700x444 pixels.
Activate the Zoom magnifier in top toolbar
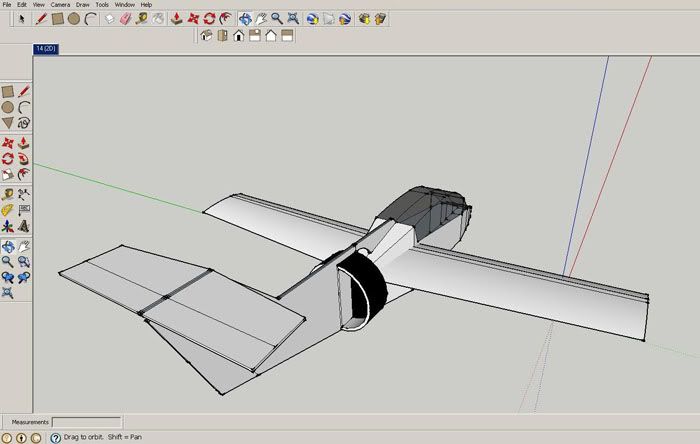point(277,19)
